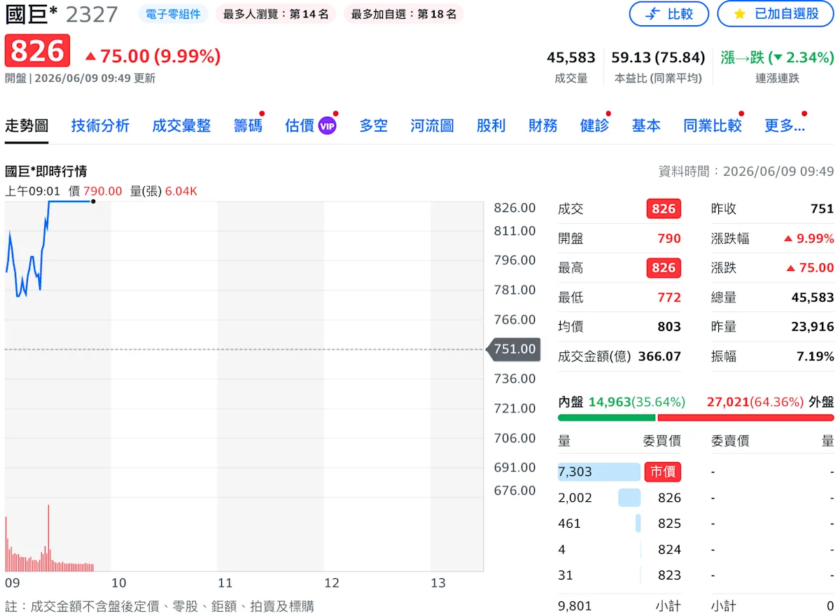840x616 pixels.
Task: Click the 漲跌幅 9.99% value
Action: (x=808, y=239)
